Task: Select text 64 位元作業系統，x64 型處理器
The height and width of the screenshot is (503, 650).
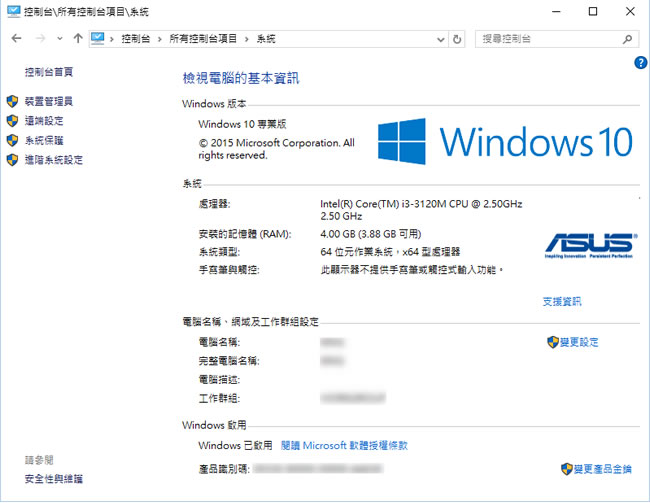Action: tap(390, 252)
